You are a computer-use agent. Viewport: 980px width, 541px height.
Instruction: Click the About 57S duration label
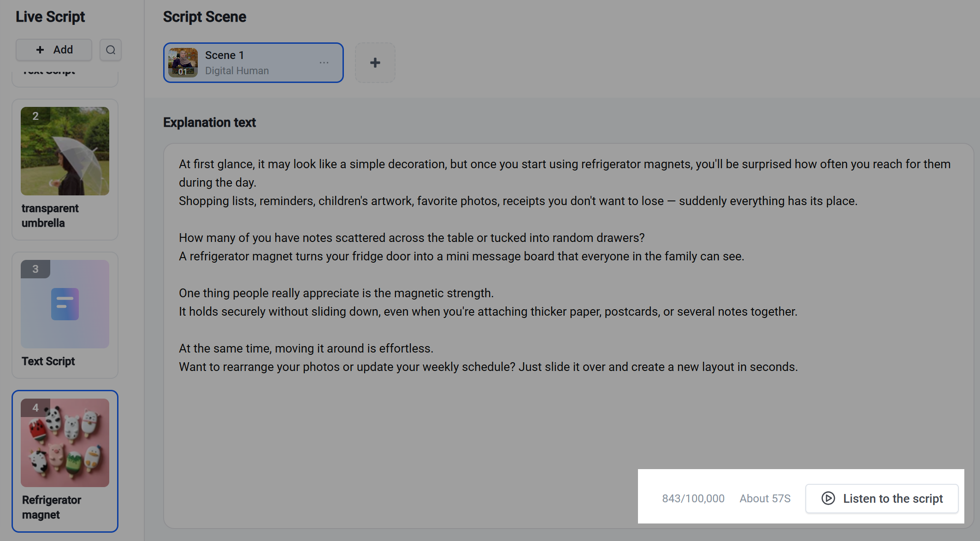click(765, 499)
